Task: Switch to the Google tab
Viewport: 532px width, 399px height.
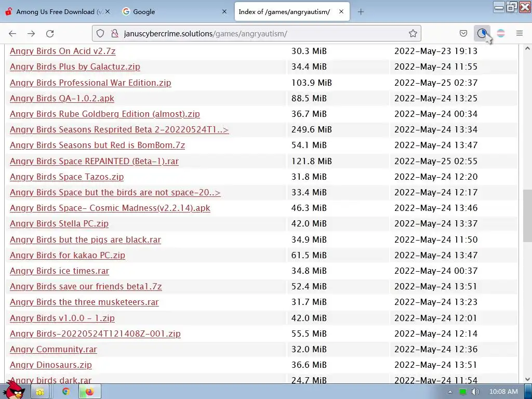Action: click(173, 11)
